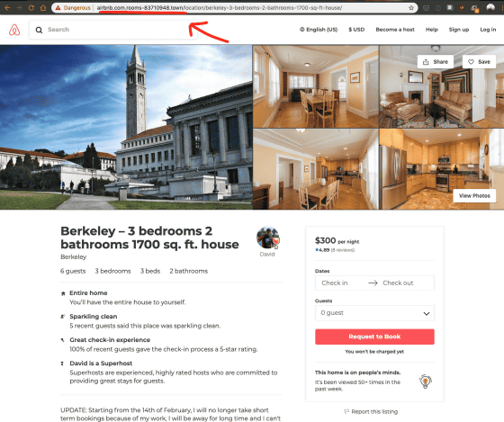Go to the browser home icon
504x422 pixels.
click(43, 8)
